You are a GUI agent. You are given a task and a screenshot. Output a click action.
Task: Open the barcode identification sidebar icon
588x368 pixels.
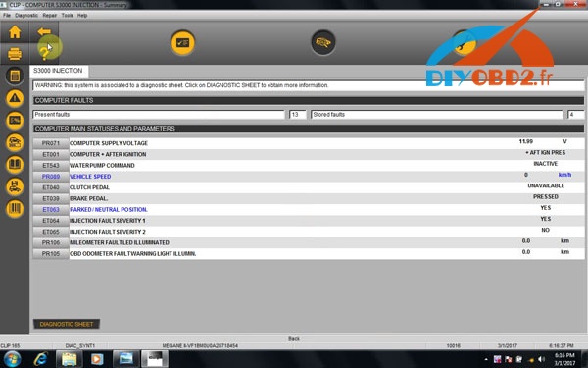point(15,209)
